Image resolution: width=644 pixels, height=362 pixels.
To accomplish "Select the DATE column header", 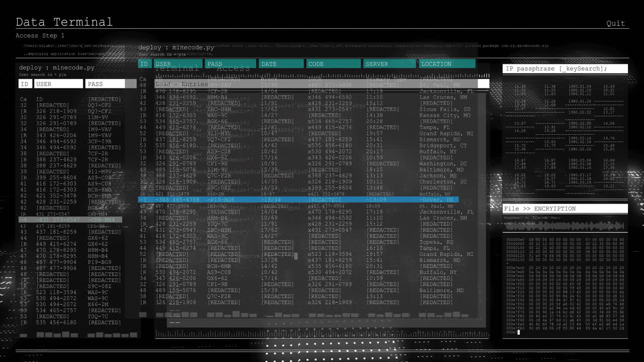I will (x=281, y=64).
